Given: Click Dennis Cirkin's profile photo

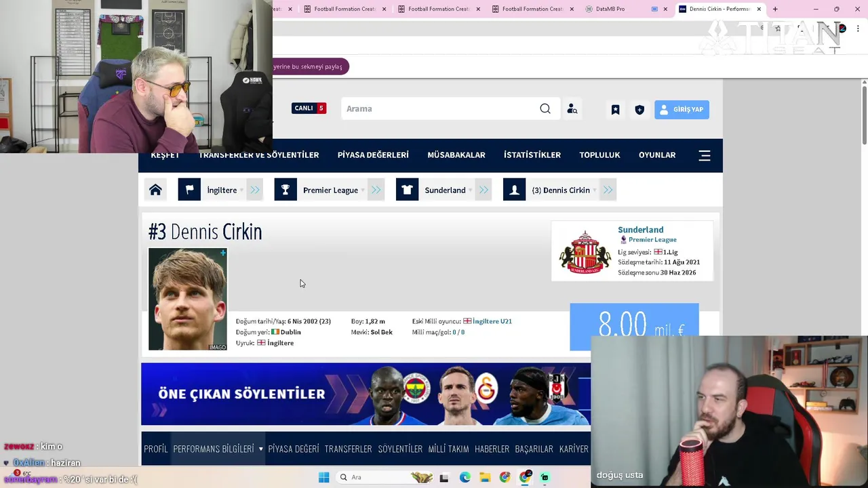Looking at the screenshot, I should (188, 300).
